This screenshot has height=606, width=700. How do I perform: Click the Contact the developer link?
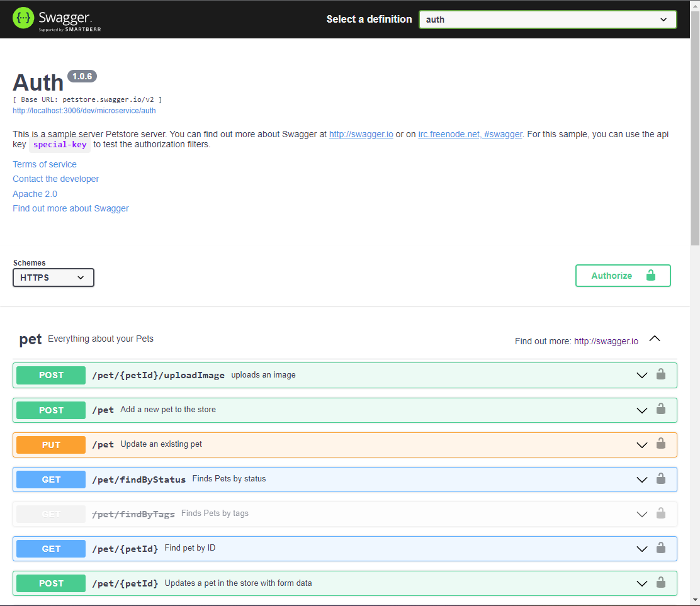[55, 179]
